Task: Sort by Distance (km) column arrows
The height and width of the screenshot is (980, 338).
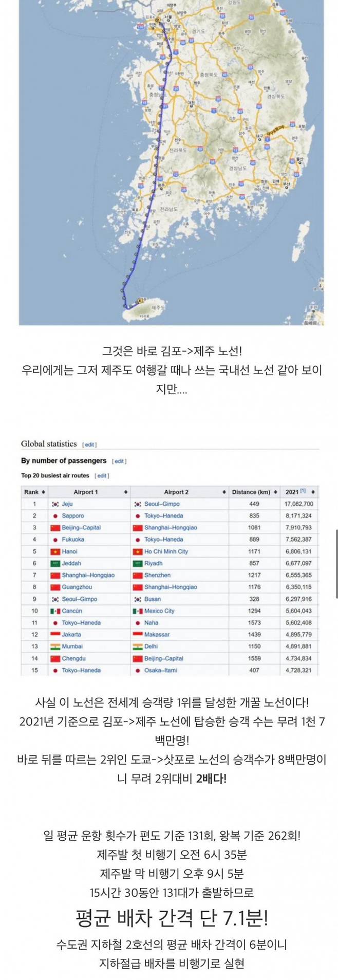Action: click(x=276, y=492)
